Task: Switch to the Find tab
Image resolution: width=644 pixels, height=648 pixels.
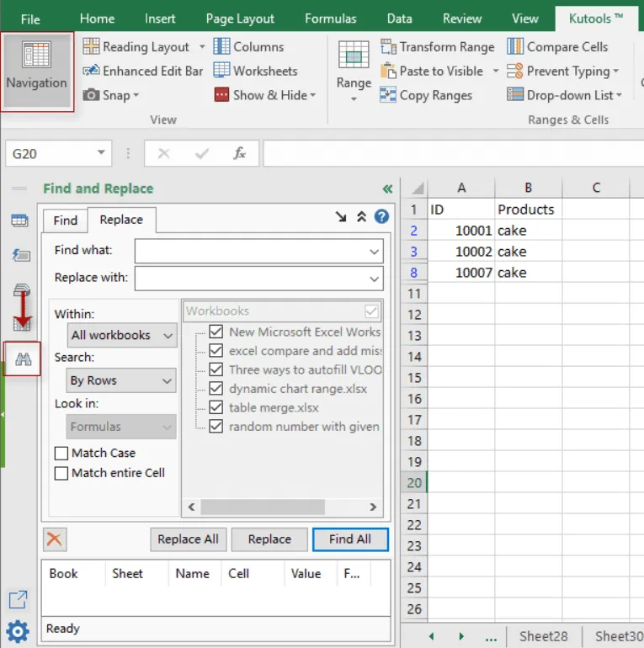Action: click(x=66, y=220)
